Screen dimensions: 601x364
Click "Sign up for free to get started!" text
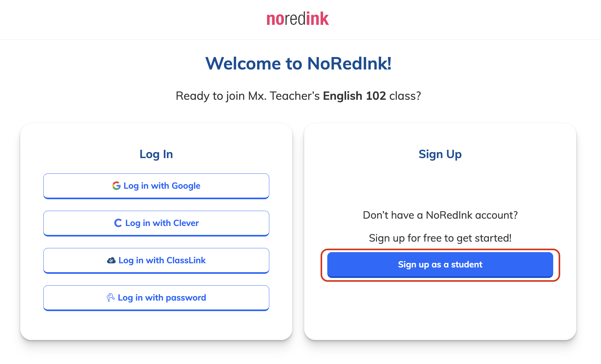[440, 237]
